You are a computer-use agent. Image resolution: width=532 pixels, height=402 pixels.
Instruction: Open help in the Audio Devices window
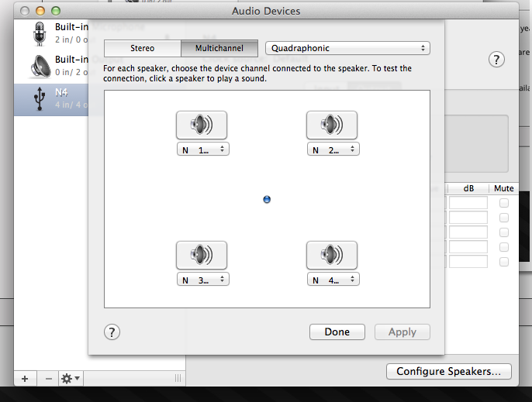[x=496, y=60]
